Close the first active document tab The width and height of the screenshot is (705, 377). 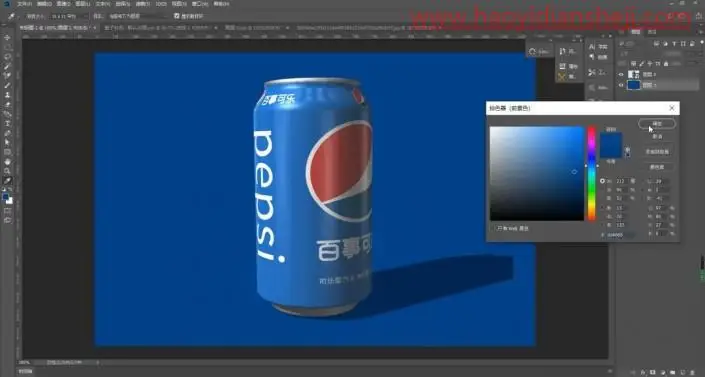[95, 27]
